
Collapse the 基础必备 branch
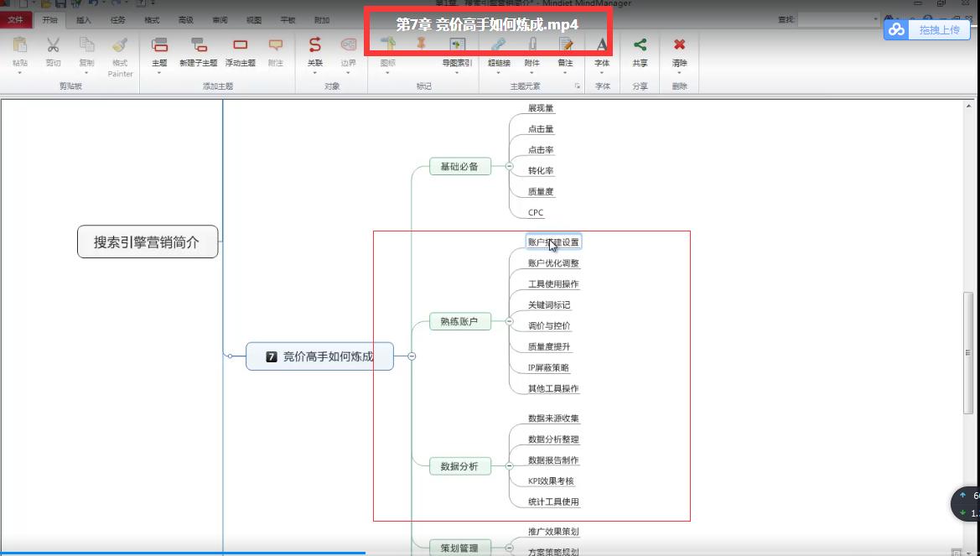[x=510, y=166]
